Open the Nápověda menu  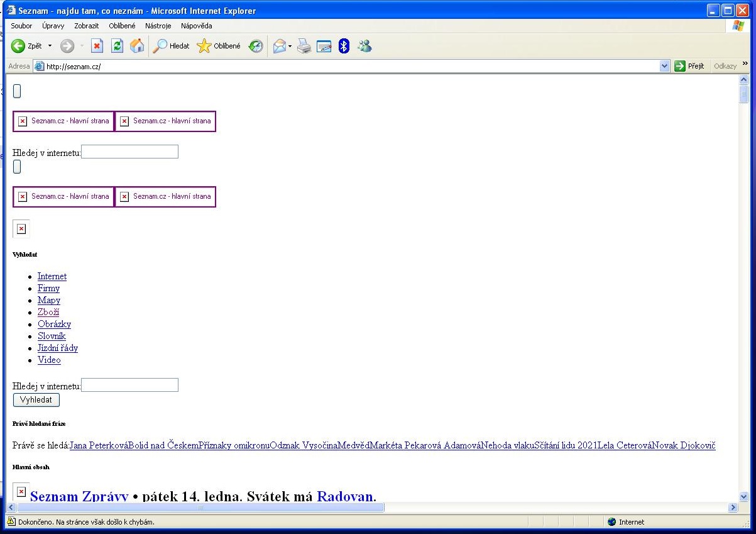coord(197,26)
